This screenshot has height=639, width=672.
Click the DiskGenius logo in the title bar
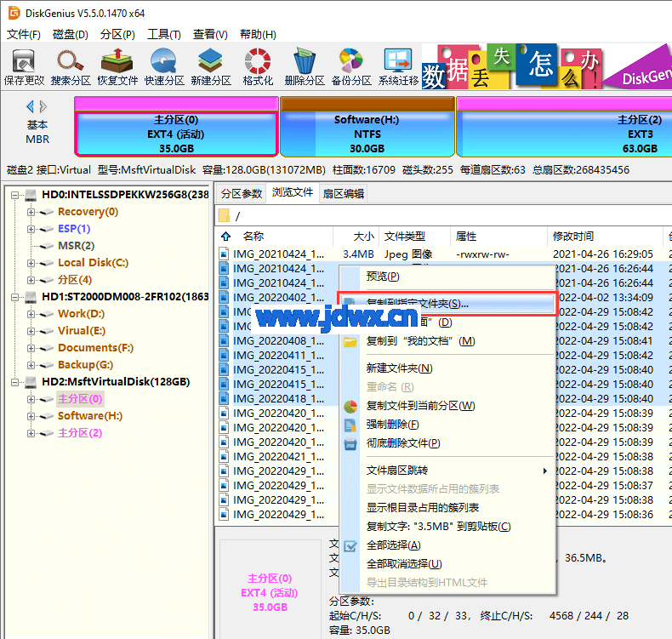point(14,13)
